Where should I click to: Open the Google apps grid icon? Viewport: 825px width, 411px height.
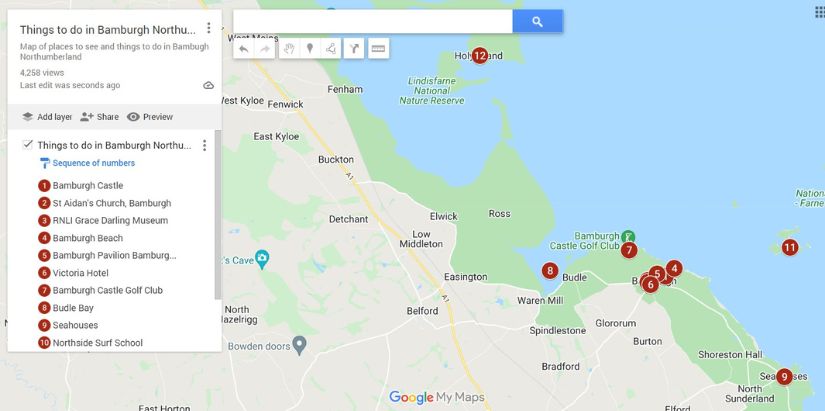[x=819, y=13]
